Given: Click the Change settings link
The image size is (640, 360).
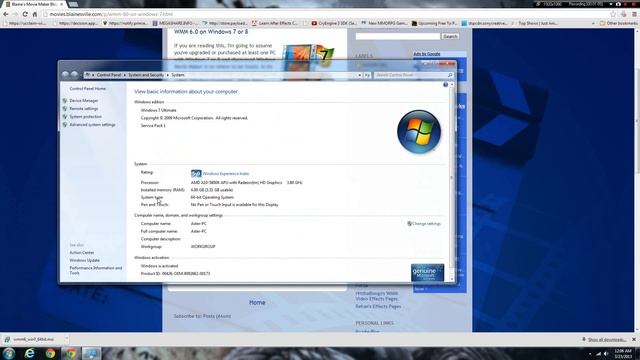Looking at the screenshot, I should point(426,224).
